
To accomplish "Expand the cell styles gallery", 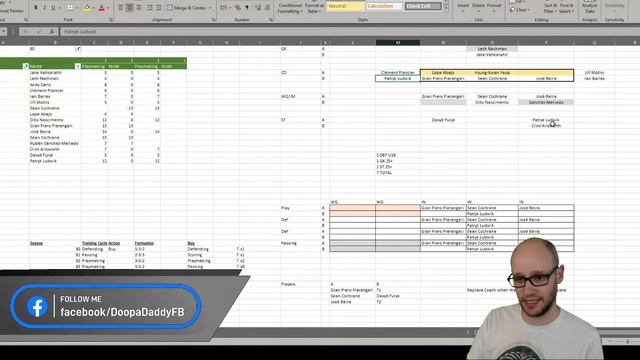I will coord(446,9).
